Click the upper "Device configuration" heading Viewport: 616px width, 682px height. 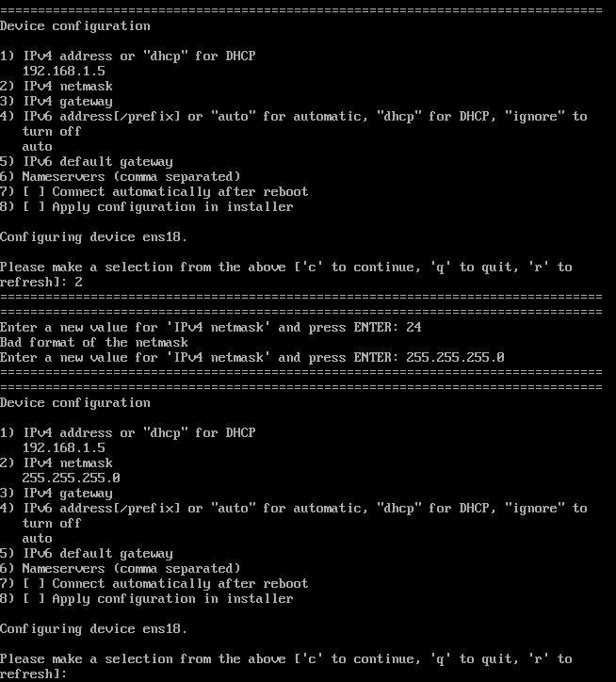75,25
